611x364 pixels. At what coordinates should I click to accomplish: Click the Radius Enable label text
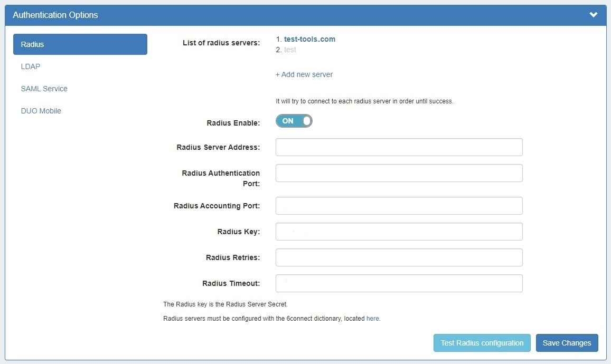233,123
